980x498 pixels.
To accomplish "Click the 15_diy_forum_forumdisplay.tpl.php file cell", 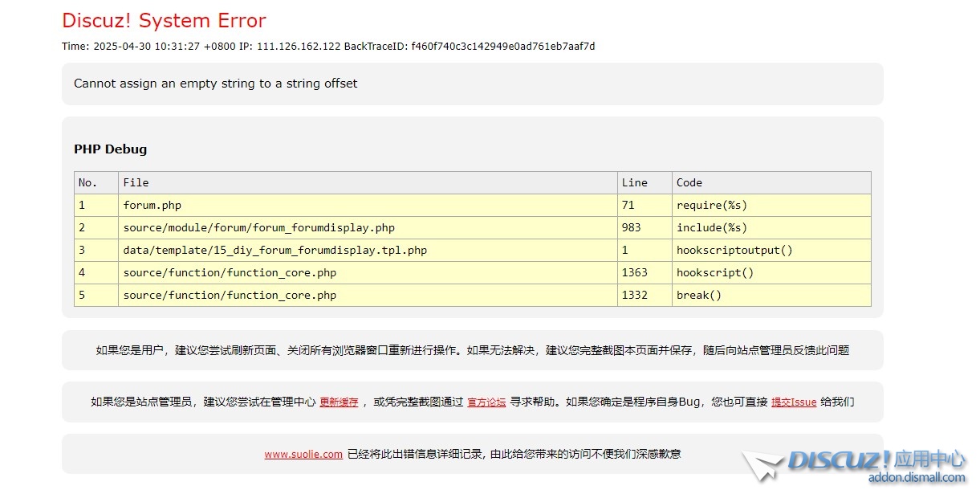I will coord(368,250).
